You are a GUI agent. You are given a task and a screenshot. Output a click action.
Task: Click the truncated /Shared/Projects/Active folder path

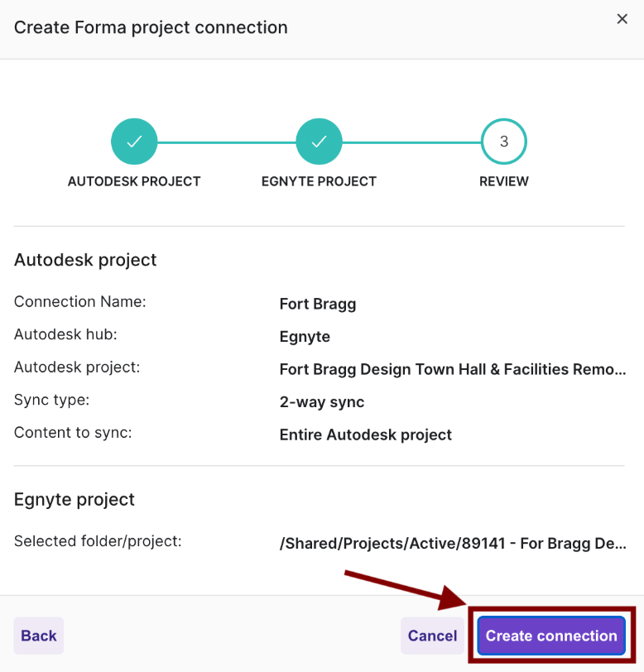(453, 544)
